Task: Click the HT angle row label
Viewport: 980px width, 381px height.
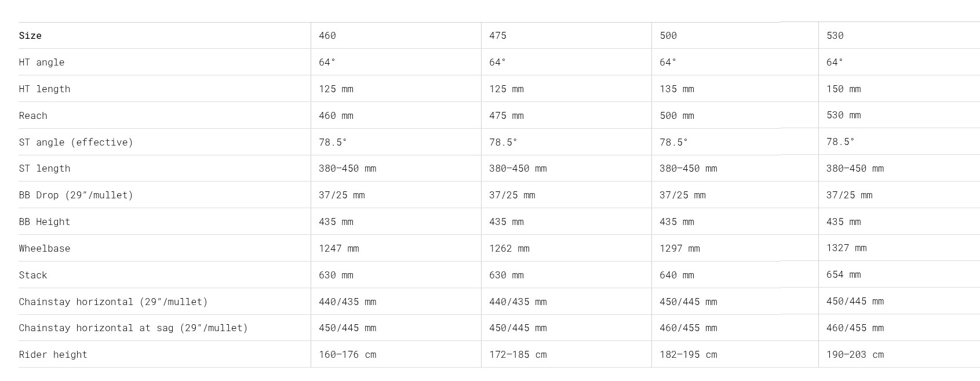Action: coord(42,62)
